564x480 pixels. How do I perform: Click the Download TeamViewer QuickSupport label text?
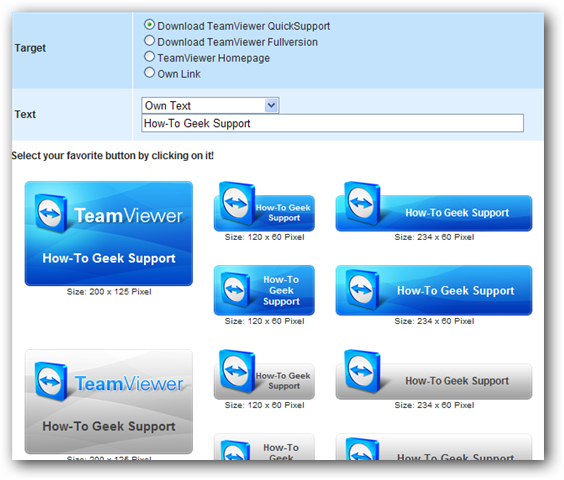(244, 26)
